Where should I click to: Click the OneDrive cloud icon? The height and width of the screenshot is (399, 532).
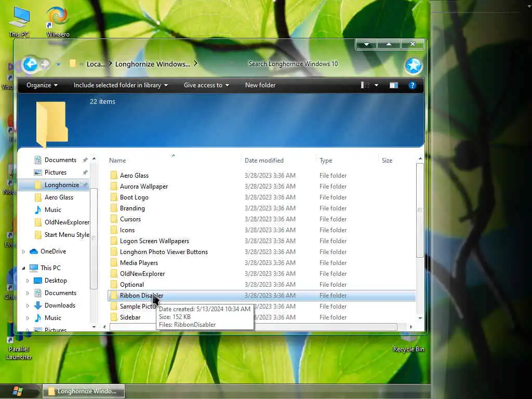(34, 251)
